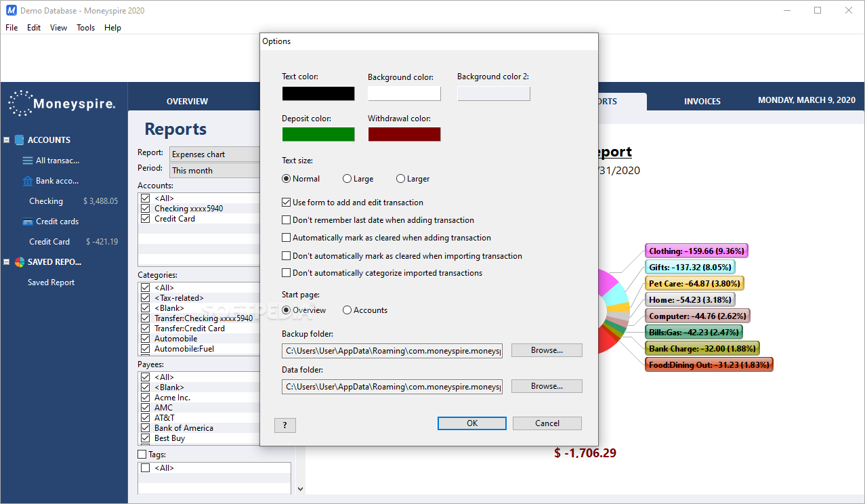Click the Pet Care chart legend label
Screen dimensions: 865x504
tap(694, 284)
